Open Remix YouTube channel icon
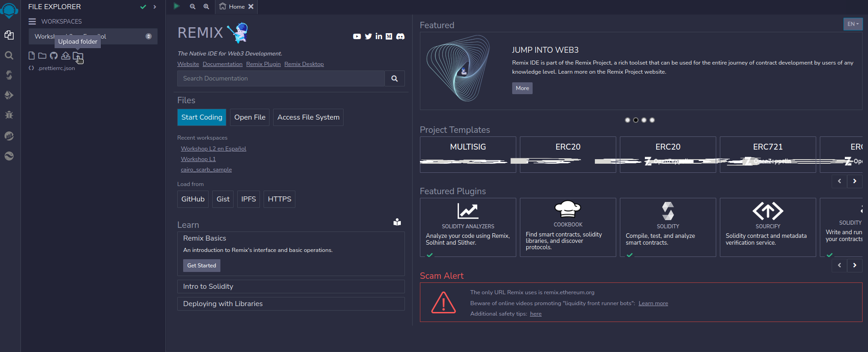Image resolution: width=868 pixels, height=352 pixels. (357, 36)
